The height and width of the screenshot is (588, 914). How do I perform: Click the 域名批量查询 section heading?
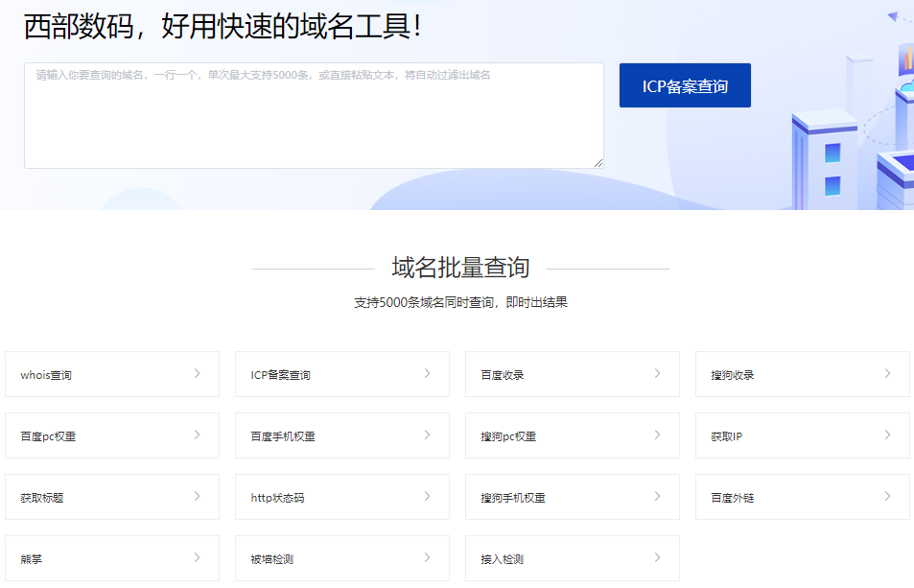coord(460,268)
